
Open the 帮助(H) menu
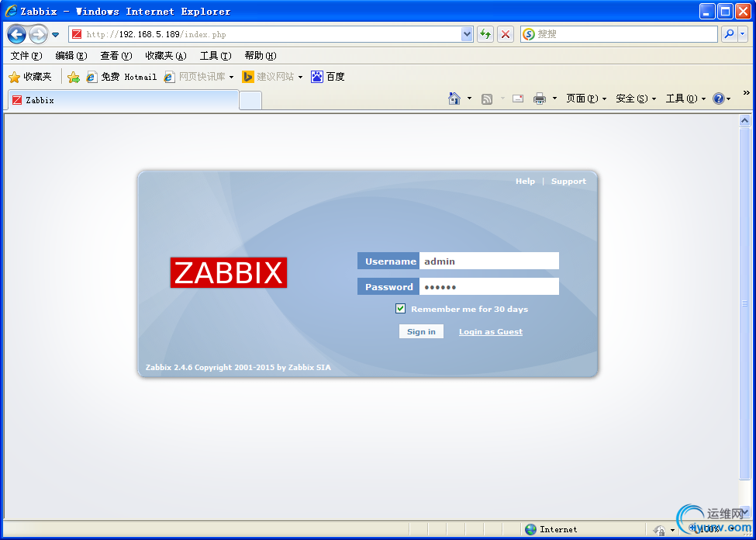tap(261, 56)
